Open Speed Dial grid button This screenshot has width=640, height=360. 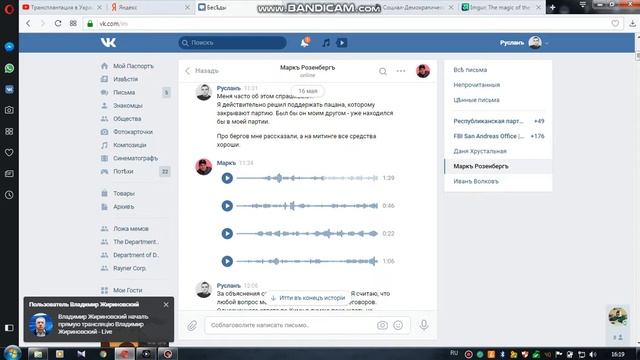(73, 23)
